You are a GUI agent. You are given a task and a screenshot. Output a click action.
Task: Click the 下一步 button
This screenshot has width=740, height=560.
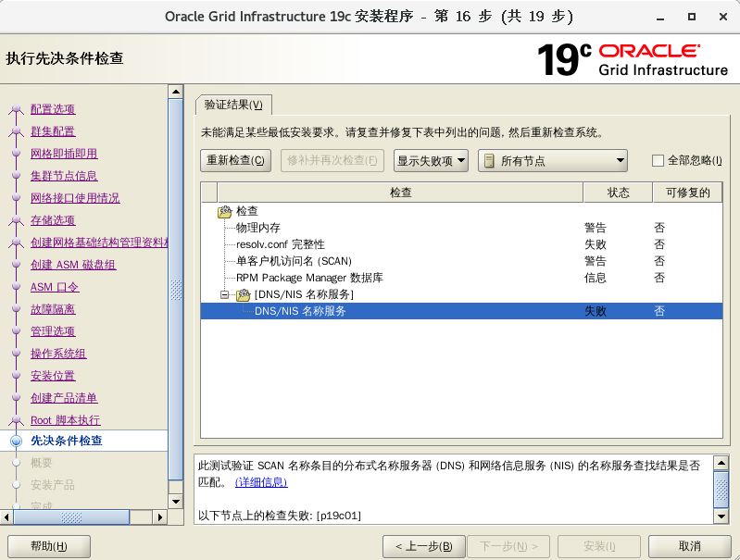[508, 546]
